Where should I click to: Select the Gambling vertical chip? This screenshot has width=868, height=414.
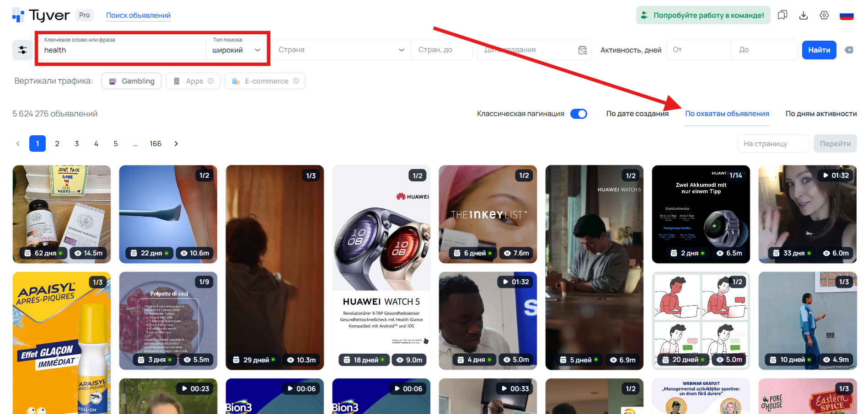tap(131, 81)
